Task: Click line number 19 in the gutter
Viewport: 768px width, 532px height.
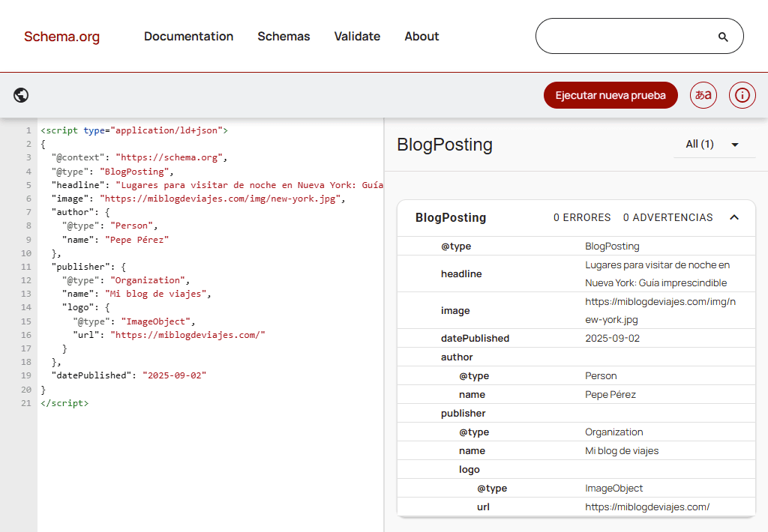Action: point(26,375)
